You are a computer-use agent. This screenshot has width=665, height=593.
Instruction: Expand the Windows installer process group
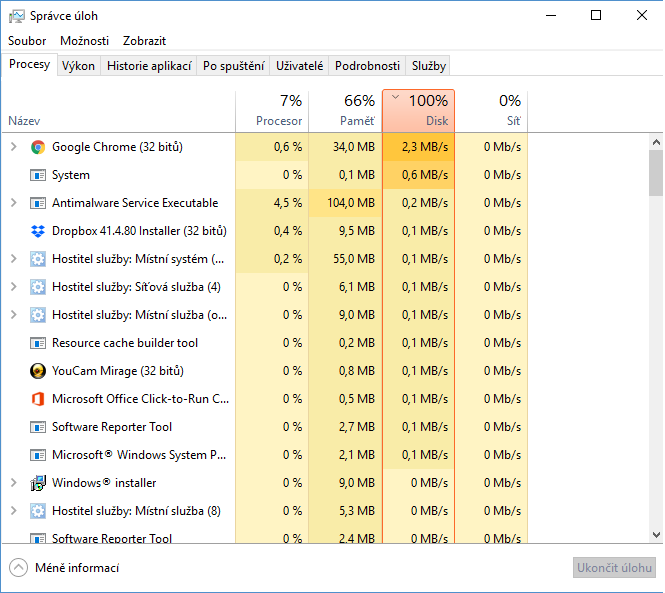[14, 483]
